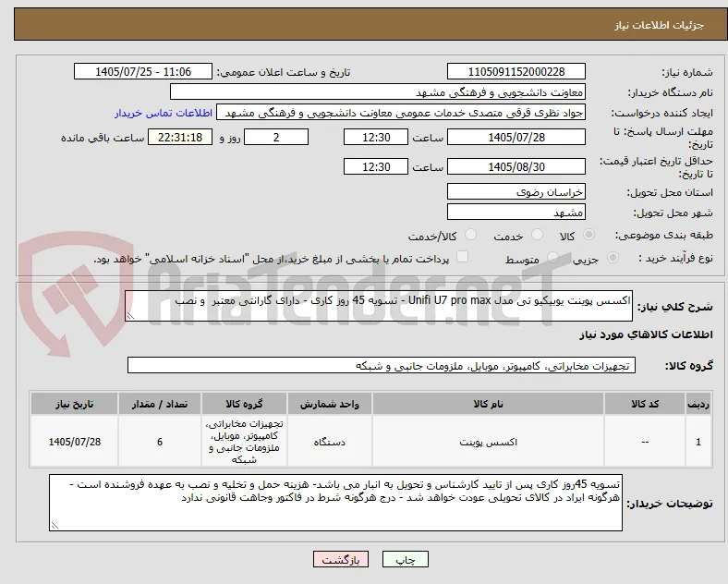Click the اطلاعات کالاهای مورد نیاز section title

coord(646,335)
